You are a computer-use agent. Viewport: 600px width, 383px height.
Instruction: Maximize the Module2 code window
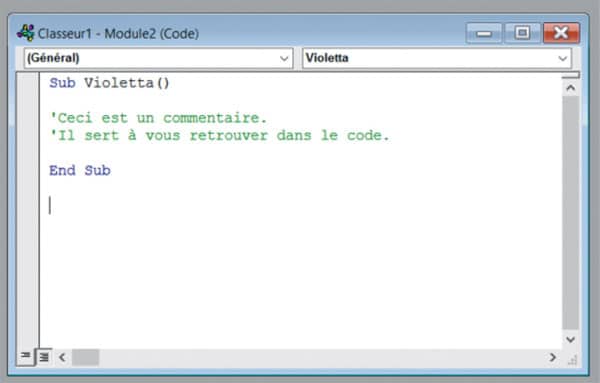[x=522, y=33]
